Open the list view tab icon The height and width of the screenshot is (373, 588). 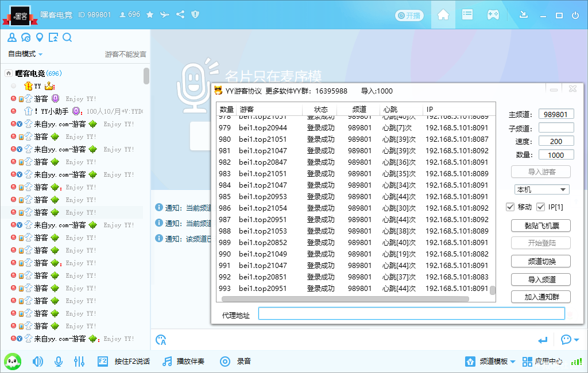467,14
